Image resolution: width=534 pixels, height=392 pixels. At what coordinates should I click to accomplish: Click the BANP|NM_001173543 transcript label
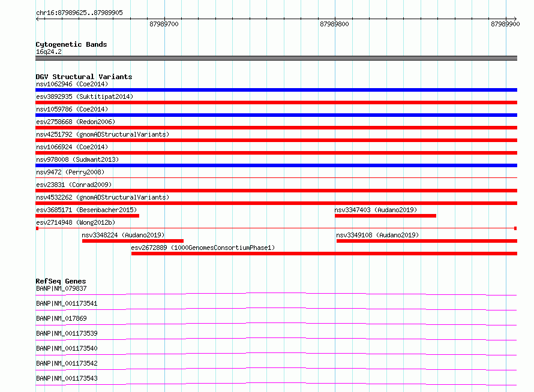pyautogui.click(x=67, y=378)
